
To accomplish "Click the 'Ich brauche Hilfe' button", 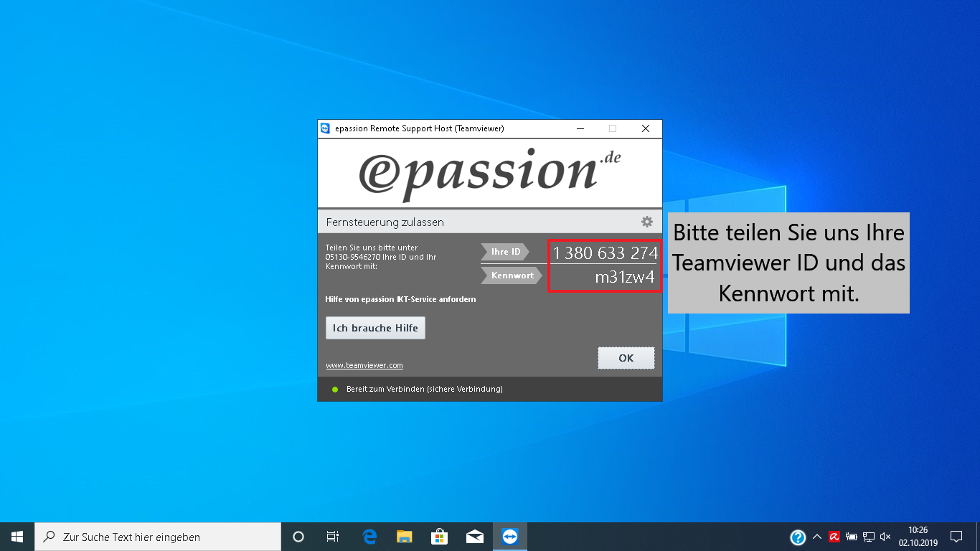I will (x=375, y=328).
